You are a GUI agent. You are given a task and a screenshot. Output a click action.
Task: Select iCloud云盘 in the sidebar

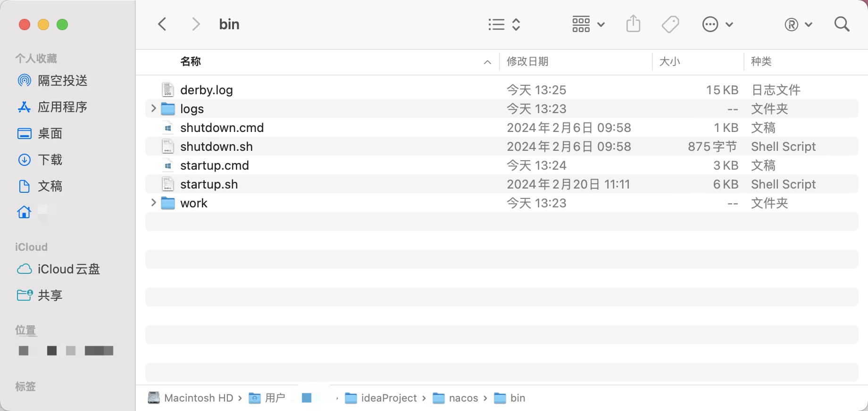[68, 269]
